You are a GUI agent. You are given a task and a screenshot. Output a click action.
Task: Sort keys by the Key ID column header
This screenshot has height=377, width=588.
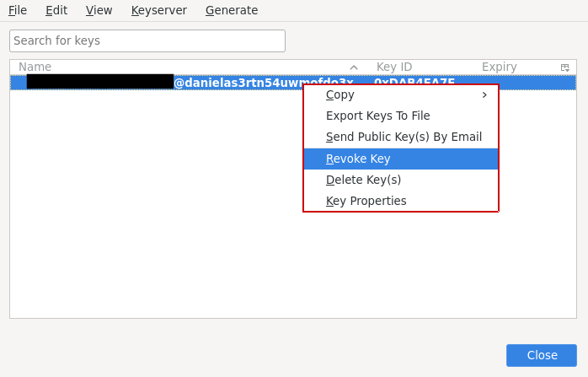[x=394, y=67]
